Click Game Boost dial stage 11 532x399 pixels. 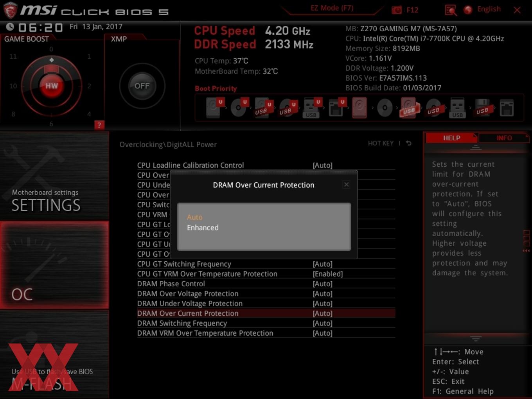[x=13, y=56]
